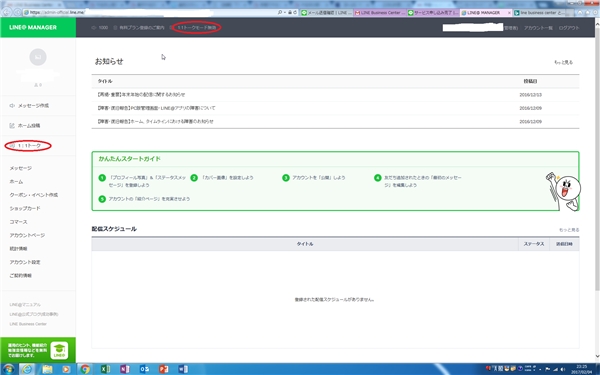Open アカウントページ menu
Viewport: 600px width, 375px height.
pyautogui.click(x=27, y=235)
